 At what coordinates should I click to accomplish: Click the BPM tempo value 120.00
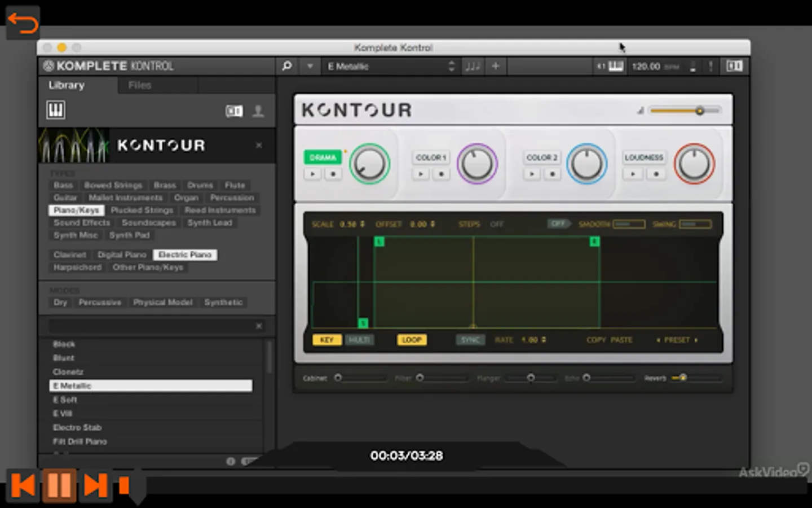(646, 66)
